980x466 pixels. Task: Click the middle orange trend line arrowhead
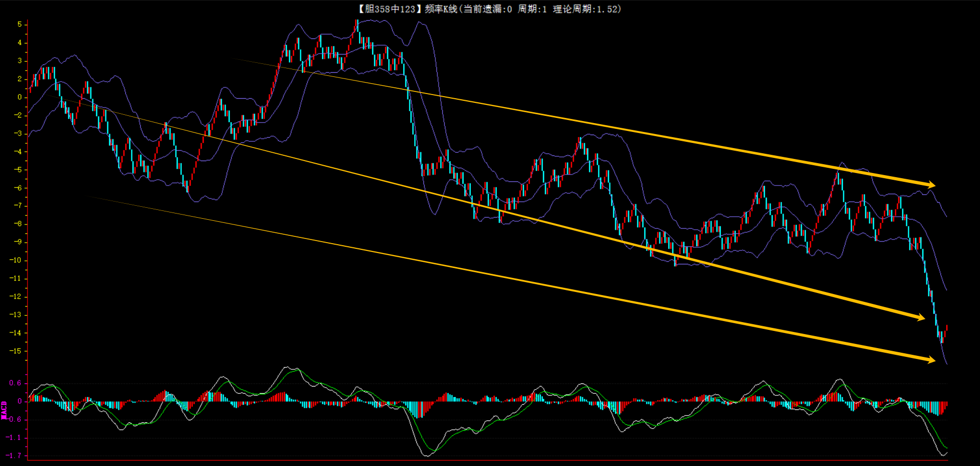tap(921, 317)
